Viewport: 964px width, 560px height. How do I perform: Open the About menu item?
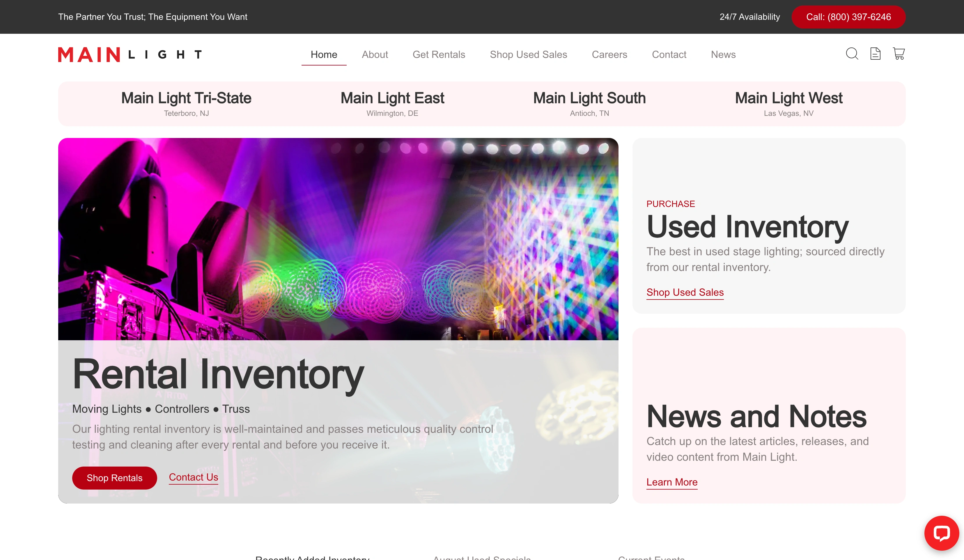(375, 54)
